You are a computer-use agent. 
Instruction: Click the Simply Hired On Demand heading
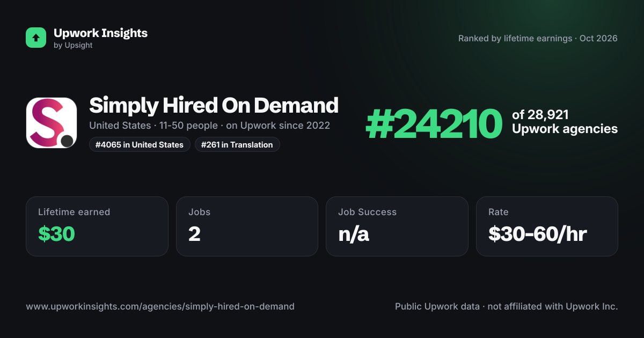tap(214, 105)
